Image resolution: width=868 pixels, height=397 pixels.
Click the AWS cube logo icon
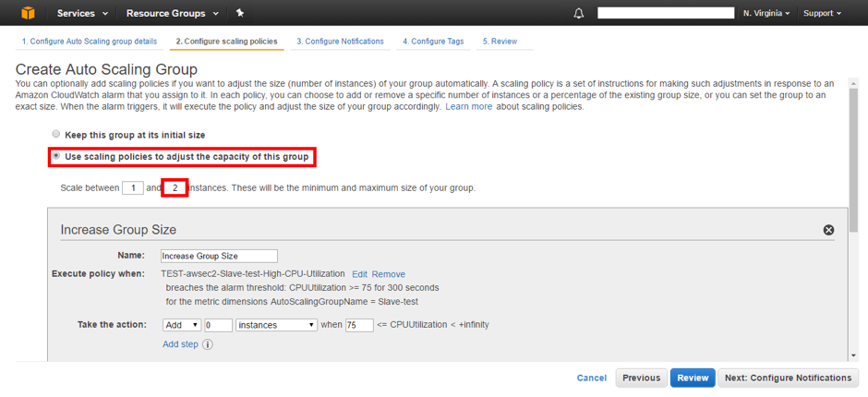(x=28, y=13)
